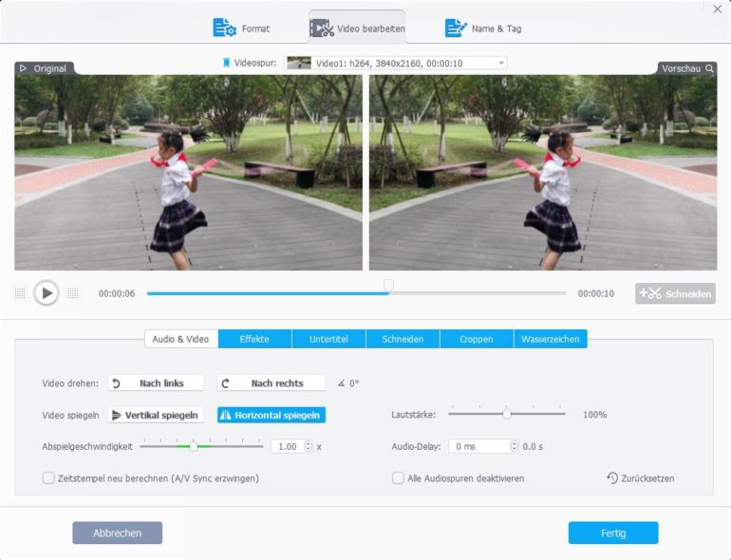Click the film scissors icon

(x=322, y=28)
